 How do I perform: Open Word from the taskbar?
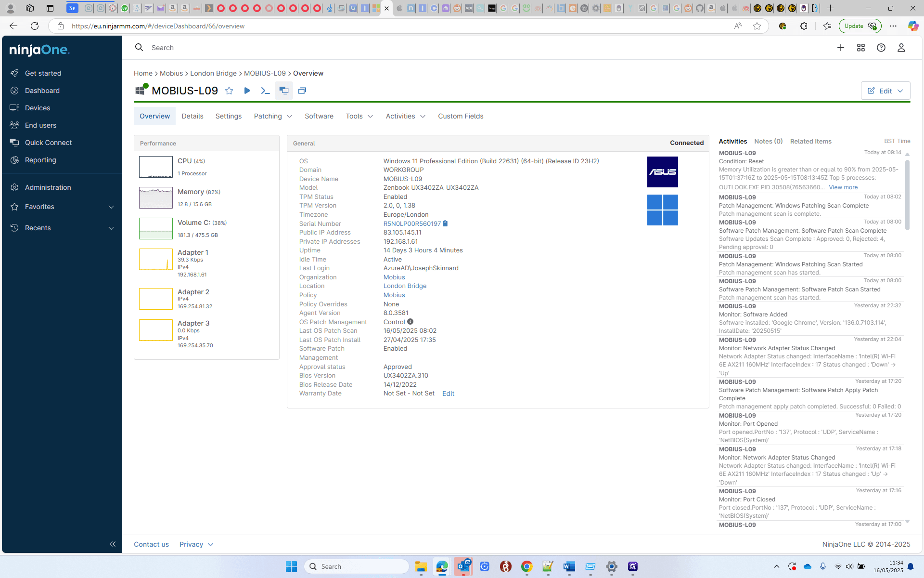pyautogui.click(x=569, y=566)
